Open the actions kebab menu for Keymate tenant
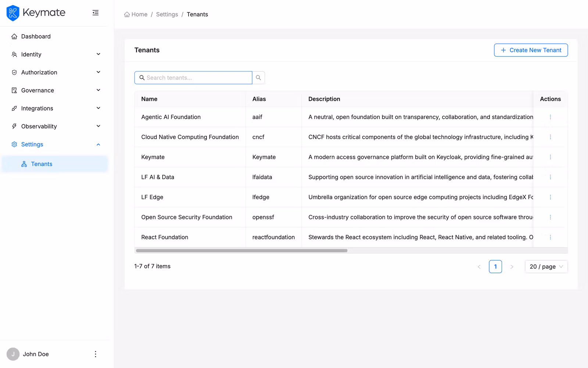Image resolution: width=588 pixels, height=368 pixels. tap(550, 157)
